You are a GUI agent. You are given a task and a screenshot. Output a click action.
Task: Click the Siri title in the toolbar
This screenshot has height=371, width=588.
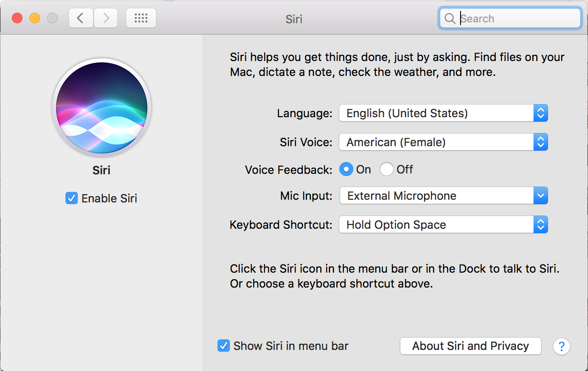(x=294, y=18)
